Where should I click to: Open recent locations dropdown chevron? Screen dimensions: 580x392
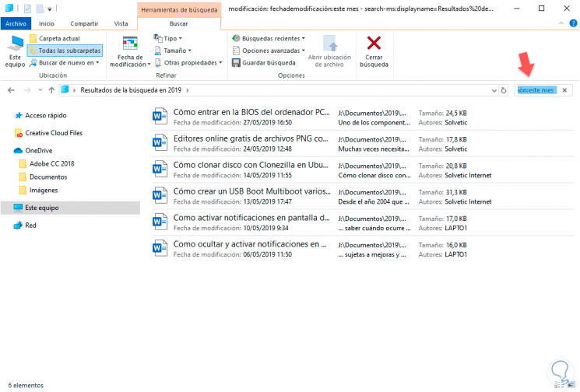40,90
